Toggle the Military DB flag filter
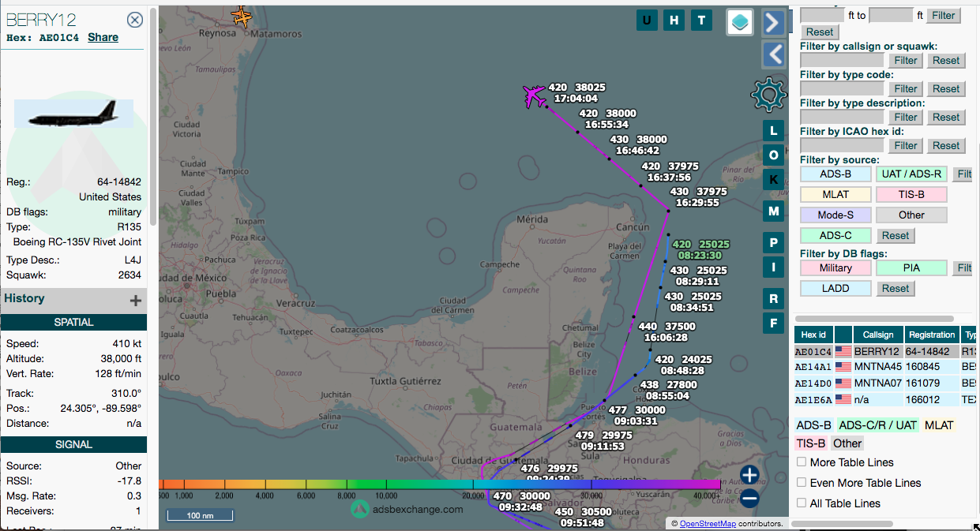The width and height of the screenshot is (980, 531). click(835, 267)
